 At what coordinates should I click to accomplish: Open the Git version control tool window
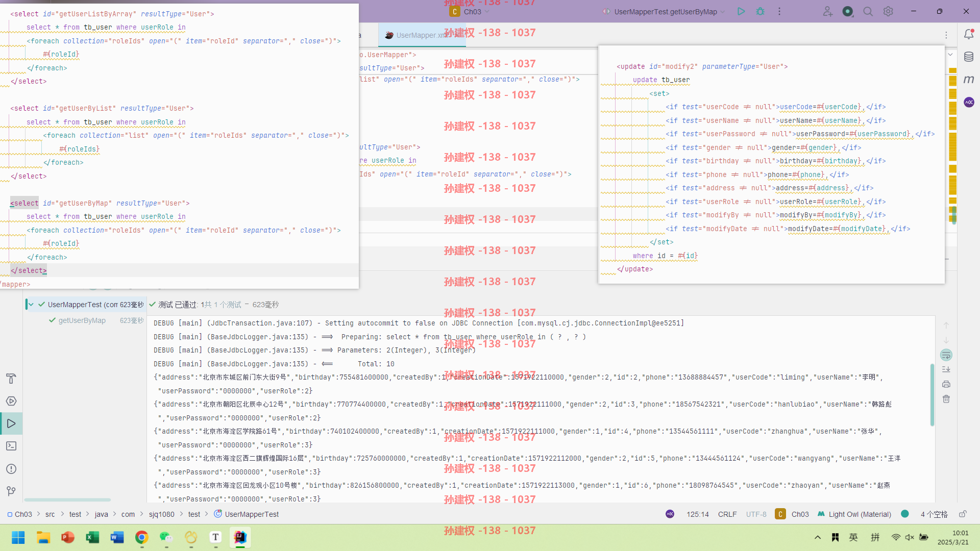(x=11, y=491)
